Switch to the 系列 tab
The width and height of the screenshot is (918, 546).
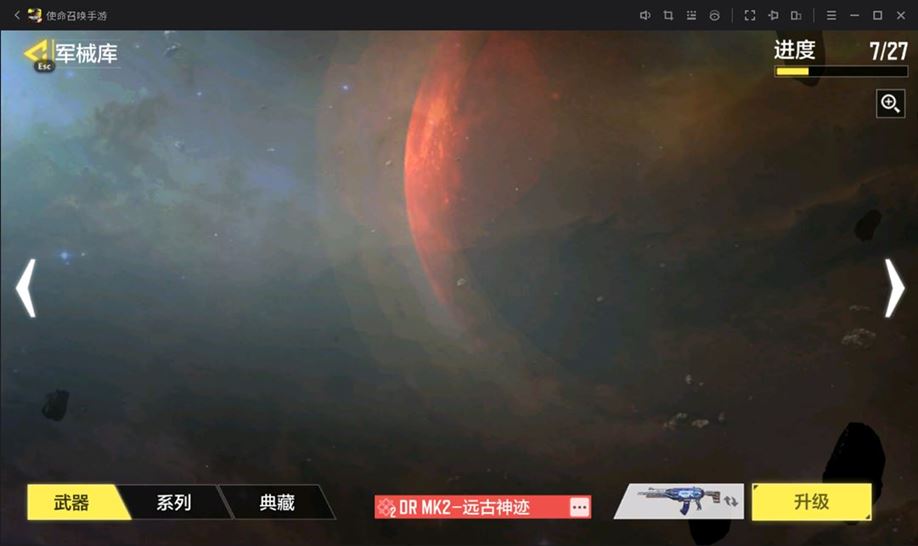pos(174,502)
